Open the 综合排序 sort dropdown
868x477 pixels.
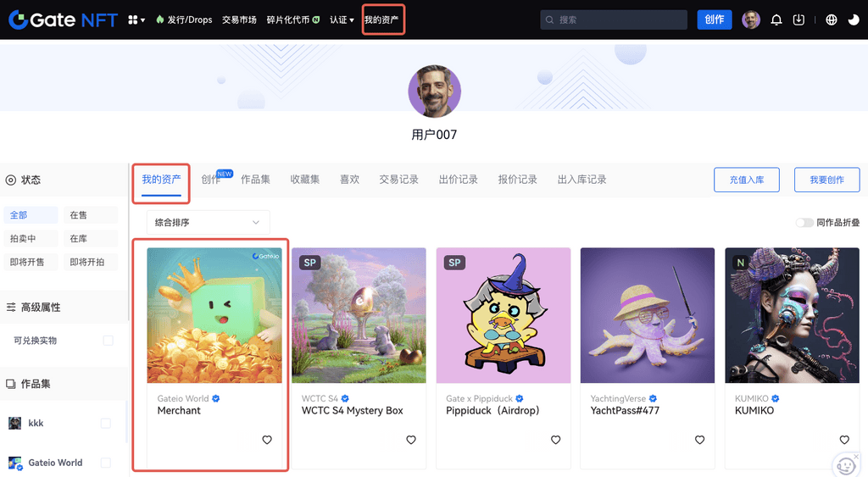tap(208, 223)
